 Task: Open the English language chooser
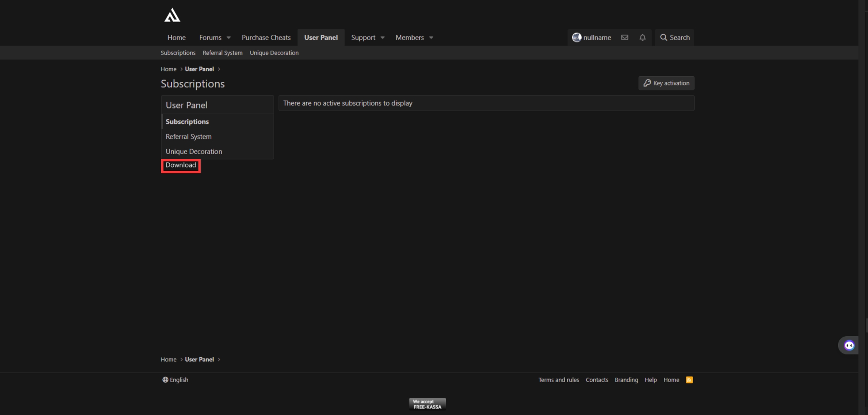pos(175,380)
